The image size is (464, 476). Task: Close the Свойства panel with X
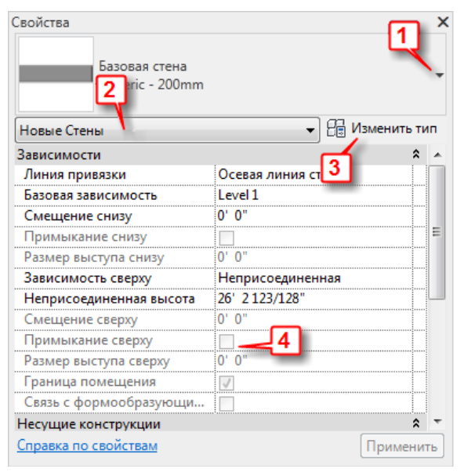point(443,22)
